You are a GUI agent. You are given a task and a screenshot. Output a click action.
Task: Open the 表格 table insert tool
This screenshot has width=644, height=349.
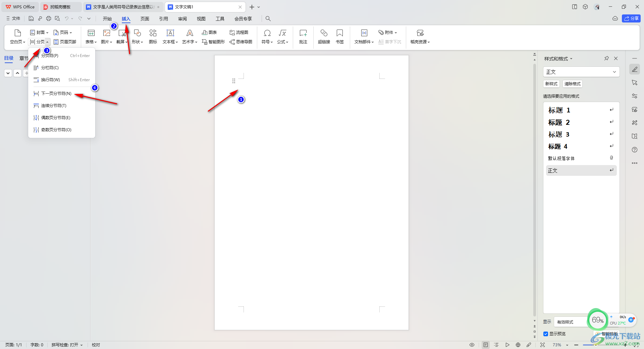pos(91,37)
